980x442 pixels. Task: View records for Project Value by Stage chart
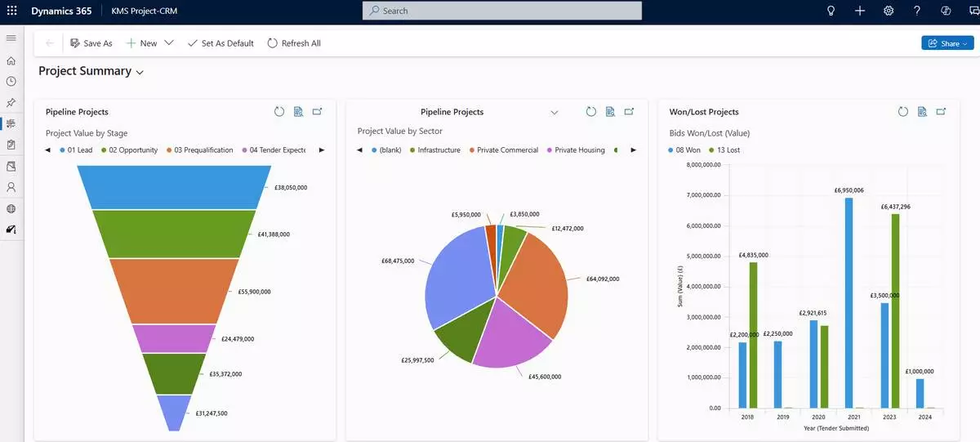298,112
